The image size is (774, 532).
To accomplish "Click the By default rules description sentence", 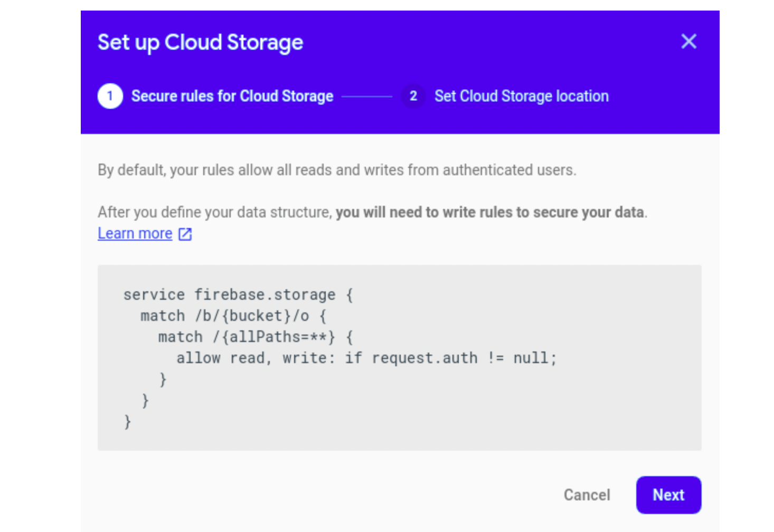I will click(x=337, y=170).
